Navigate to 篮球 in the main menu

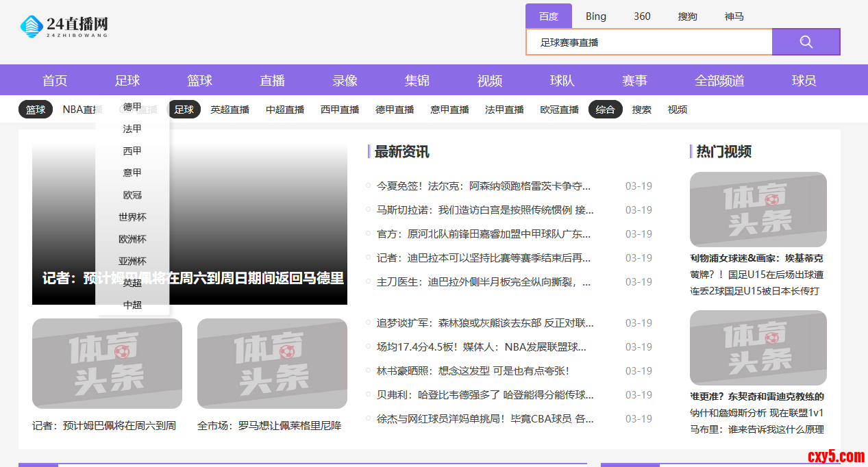click(x=199, y=80)
